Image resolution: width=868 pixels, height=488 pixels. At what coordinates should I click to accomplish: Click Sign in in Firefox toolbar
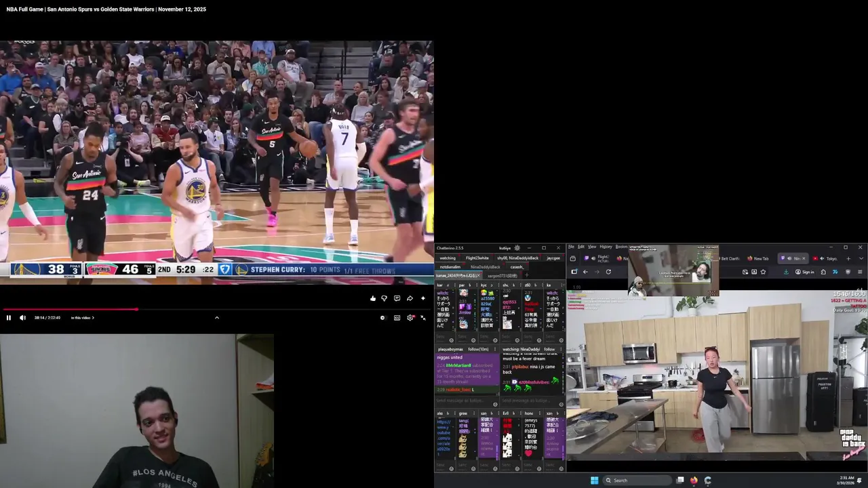coord(805,272)
